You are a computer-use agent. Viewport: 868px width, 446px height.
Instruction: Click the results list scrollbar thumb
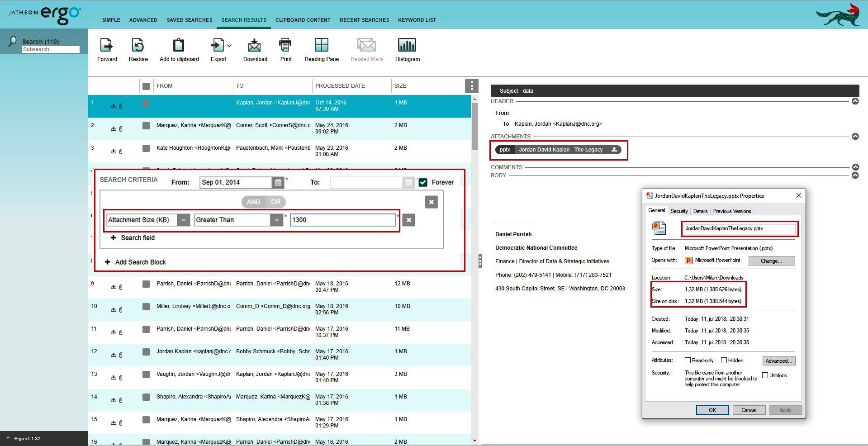pos(474,126)
